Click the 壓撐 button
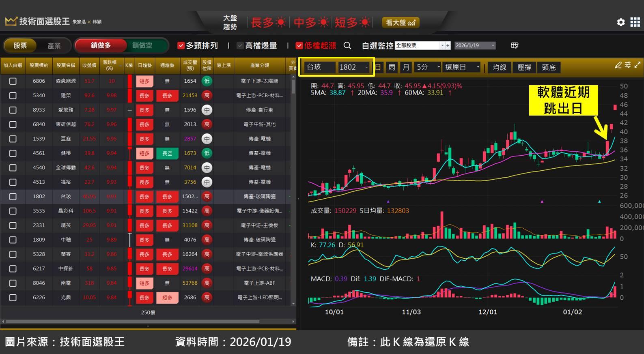 (x=524, y=67)
